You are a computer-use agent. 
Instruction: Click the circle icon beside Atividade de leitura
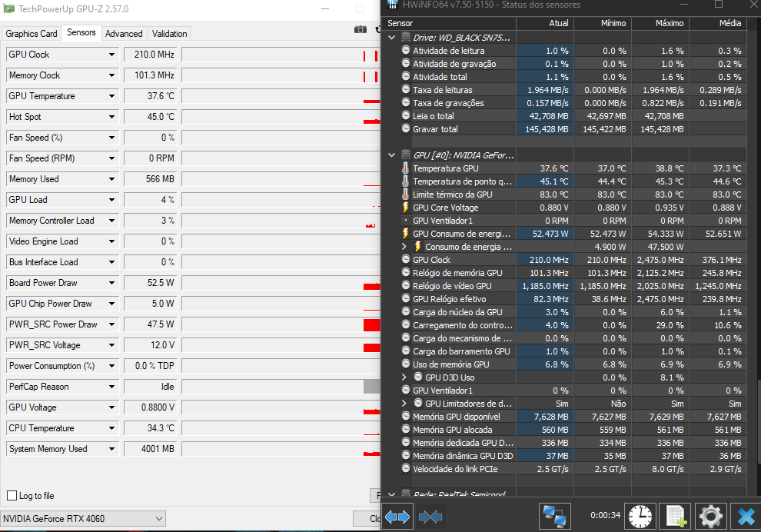pyautogui.click(x=406, y=50)
